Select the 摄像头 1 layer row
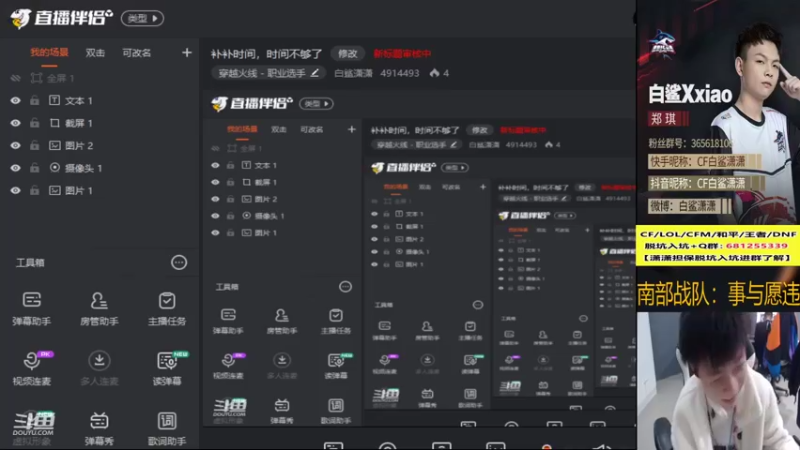This screenshot has width=800, height=450. [x=99, y=168]
